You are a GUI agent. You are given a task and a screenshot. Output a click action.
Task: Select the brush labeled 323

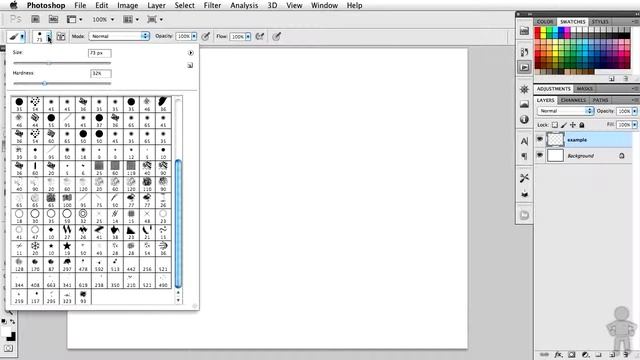(67, 296)
